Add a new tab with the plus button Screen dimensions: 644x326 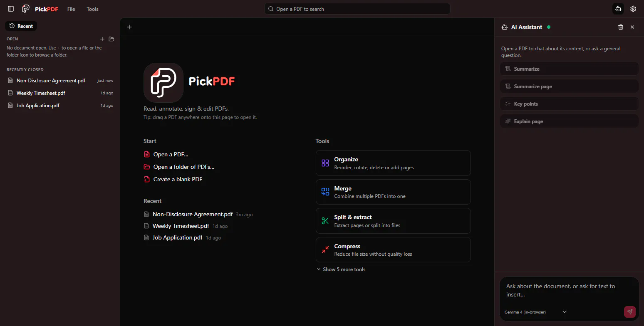(x=129, y=27)
